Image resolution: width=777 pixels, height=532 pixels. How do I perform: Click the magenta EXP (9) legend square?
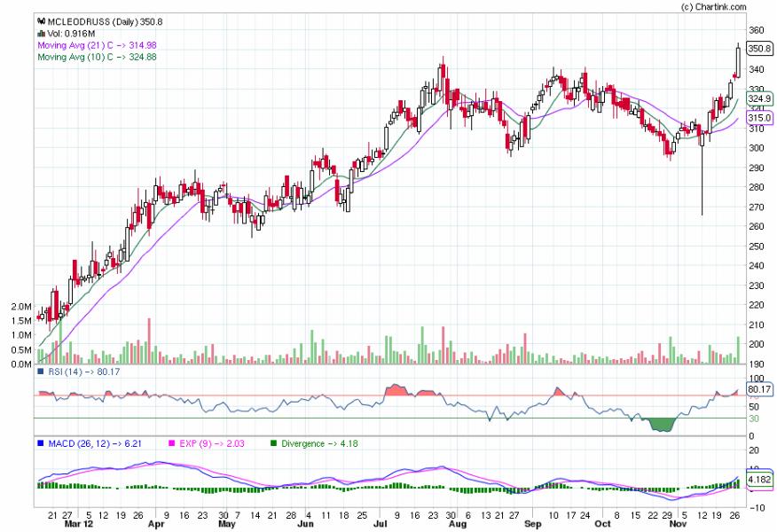pos(172,443)
